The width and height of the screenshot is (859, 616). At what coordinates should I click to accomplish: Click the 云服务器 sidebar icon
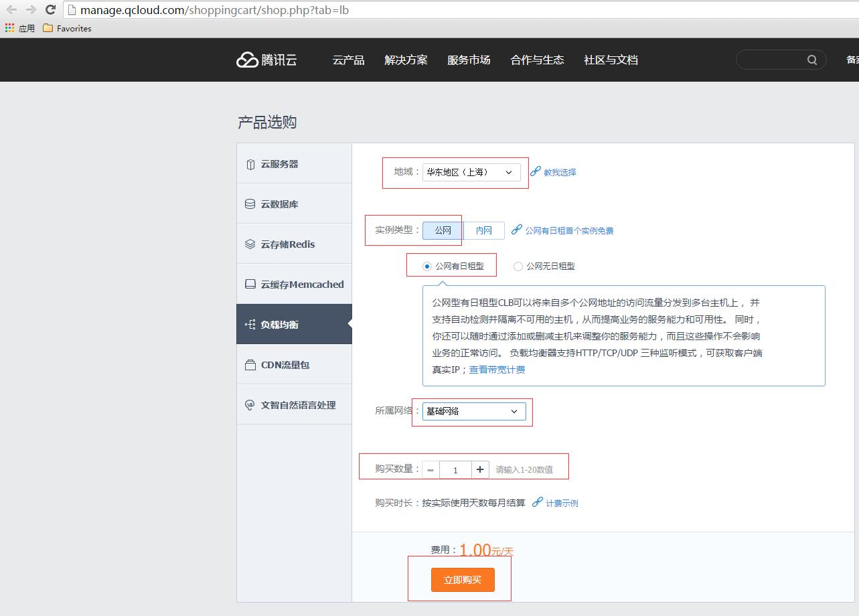pos(250,164)
